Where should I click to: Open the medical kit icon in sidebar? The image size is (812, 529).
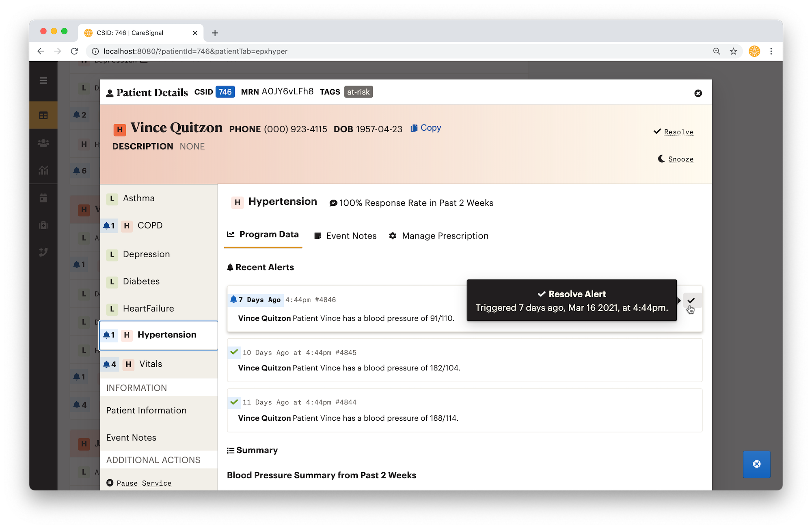pos(43,225)
